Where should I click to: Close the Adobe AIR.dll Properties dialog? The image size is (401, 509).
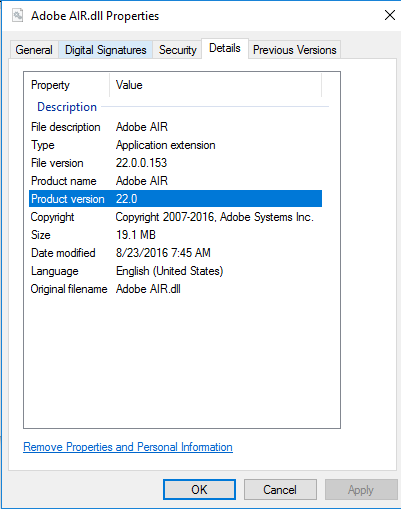pos(390,15)
